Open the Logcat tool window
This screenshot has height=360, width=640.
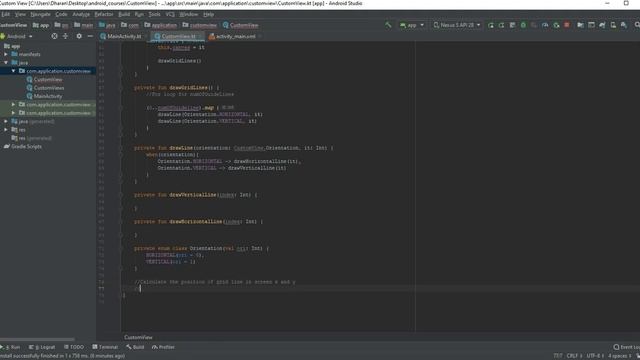(42, 347)
